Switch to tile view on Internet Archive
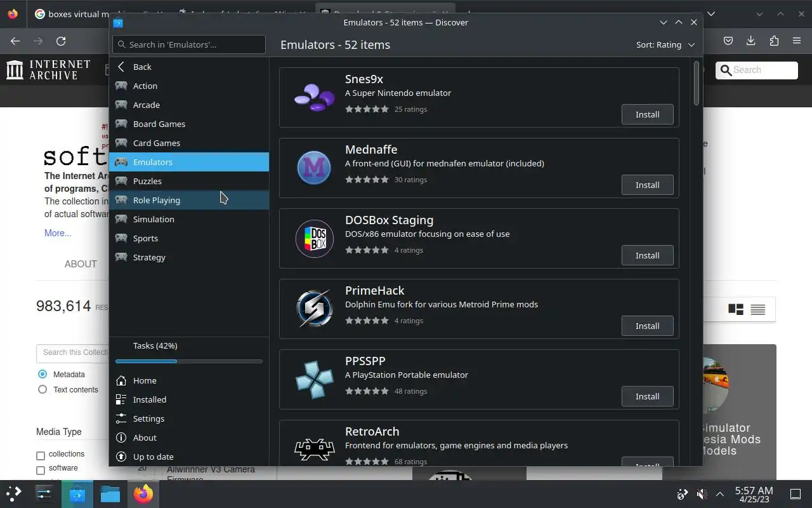Viewport: 812px width, 508px height. tap(736, 309)
